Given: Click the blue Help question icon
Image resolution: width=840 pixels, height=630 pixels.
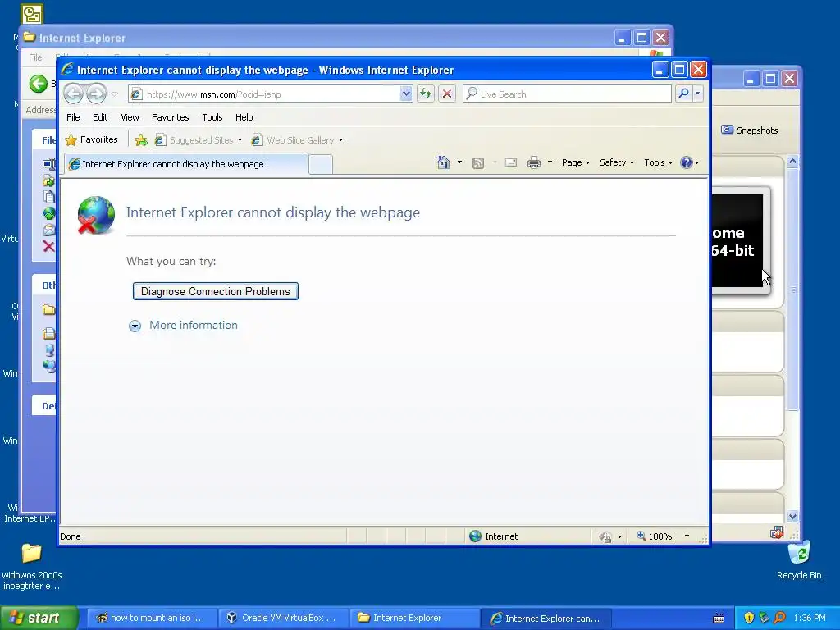Looking at the screenshot, I should pyautogui.click(x=687, y=162).
